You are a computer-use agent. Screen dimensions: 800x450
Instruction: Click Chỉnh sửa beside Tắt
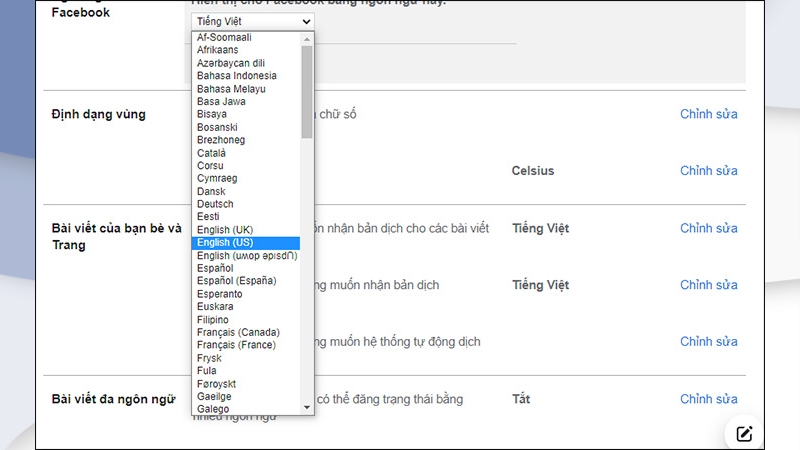pyautogui.click(x=709, y=399)
